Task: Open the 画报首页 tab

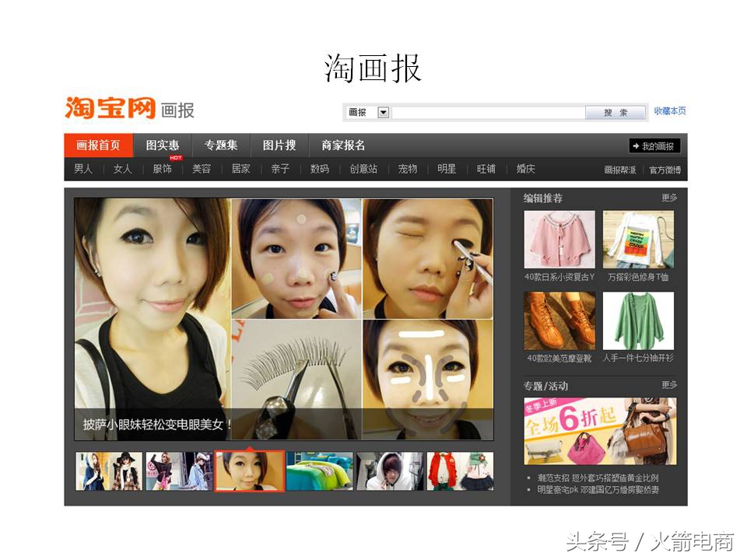Action: pos(98,145)
